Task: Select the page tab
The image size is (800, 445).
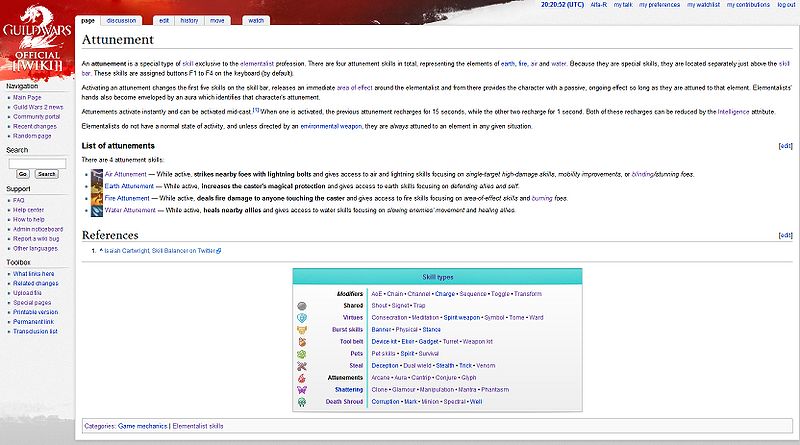Action: point(88,20)
